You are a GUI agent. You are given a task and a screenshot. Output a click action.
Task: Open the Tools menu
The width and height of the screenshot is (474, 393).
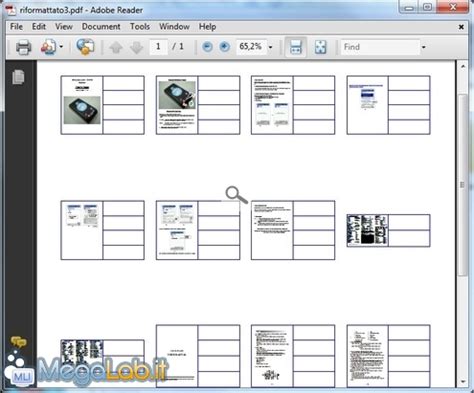140,27
